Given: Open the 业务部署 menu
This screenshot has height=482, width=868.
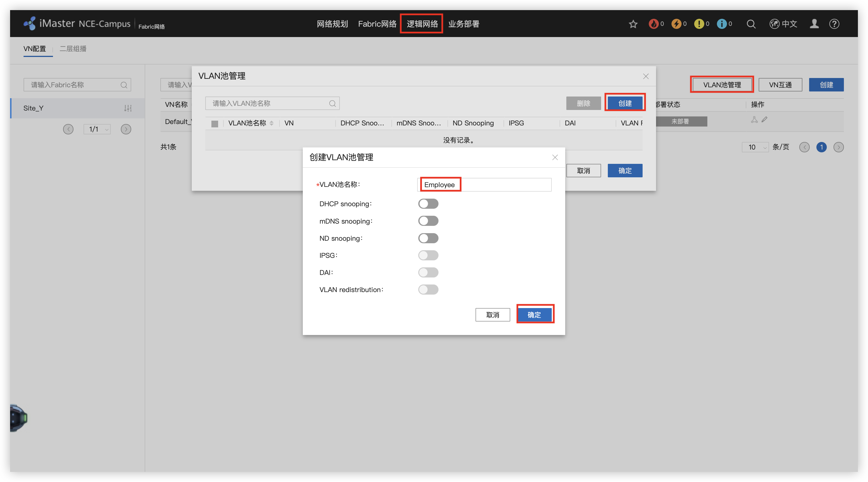Looking at the screenshot, I should pyautogui.click(x=464, y=24).
